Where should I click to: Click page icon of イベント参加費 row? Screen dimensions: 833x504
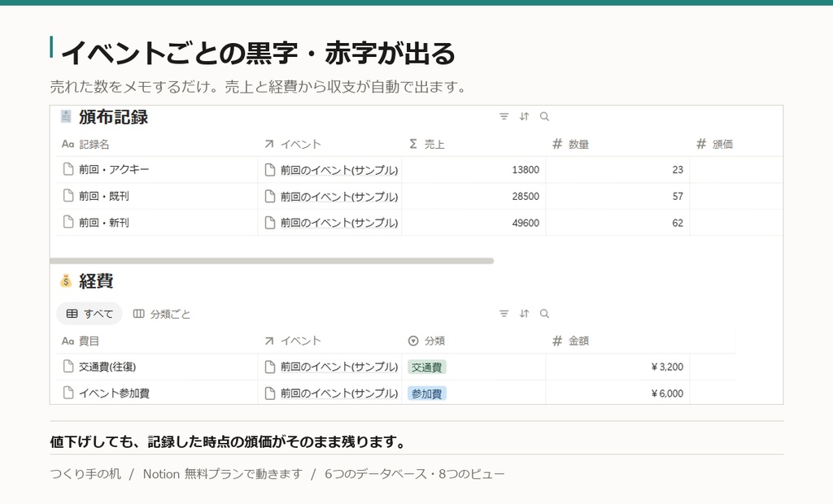click(68, 393)
